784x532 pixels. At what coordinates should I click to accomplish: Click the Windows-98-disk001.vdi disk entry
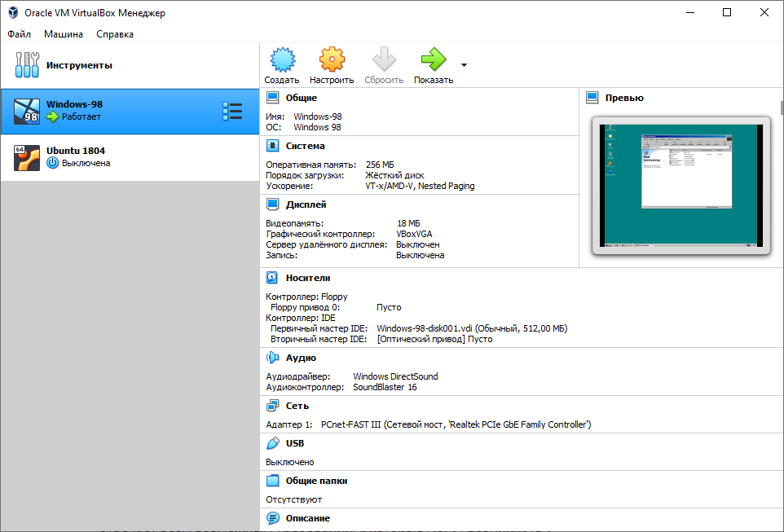point(472,328)
